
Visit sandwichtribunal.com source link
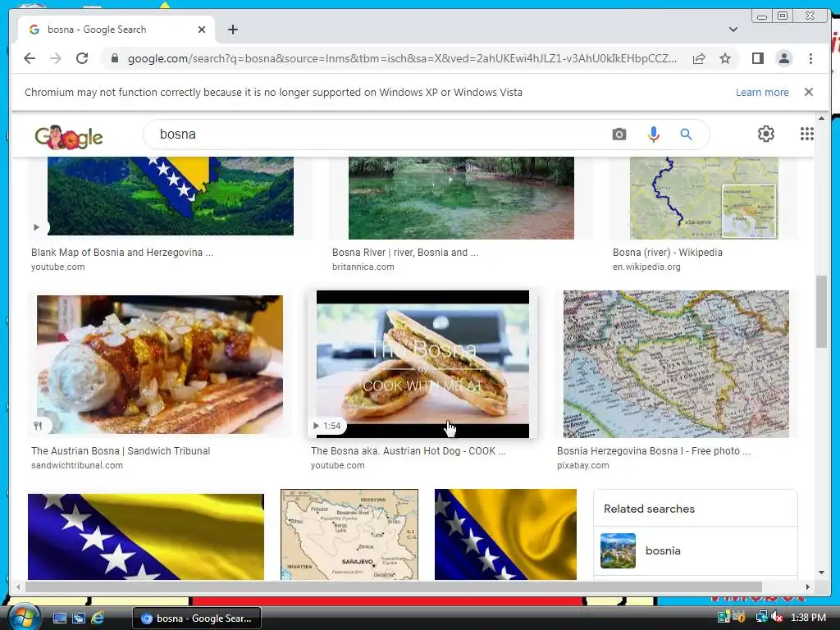tap(76, 466)
